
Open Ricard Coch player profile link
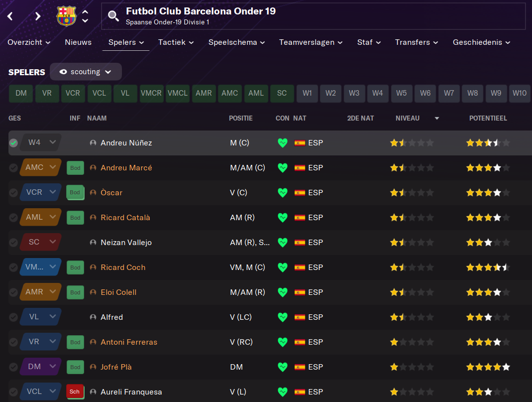pyautogui.click(x=123, y=268)
